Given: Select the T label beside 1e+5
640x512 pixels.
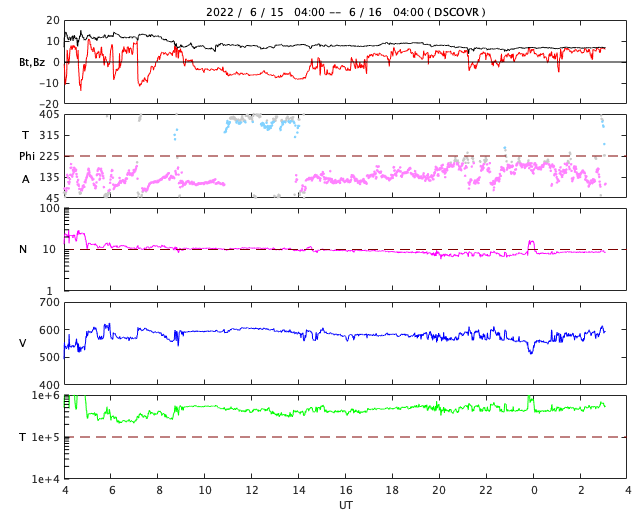Looking at the screenshot, I should tap(23, 437).
